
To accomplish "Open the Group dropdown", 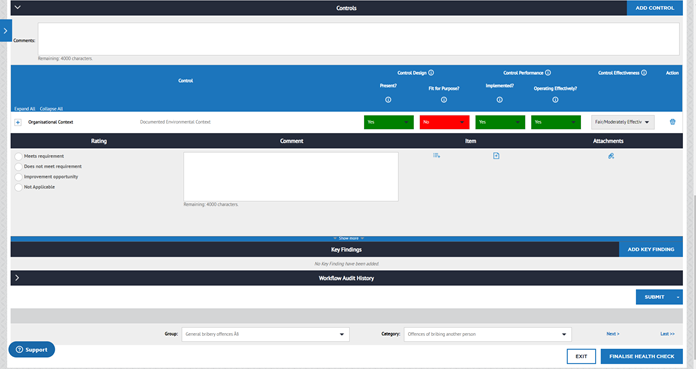I will tap(265, 334).
